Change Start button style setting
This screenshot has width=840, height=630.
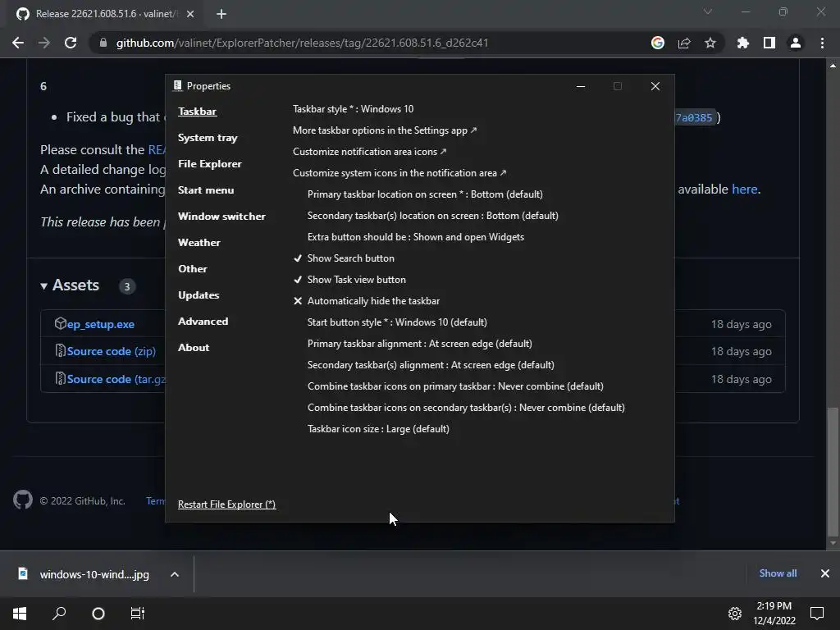tap(397, 322)
